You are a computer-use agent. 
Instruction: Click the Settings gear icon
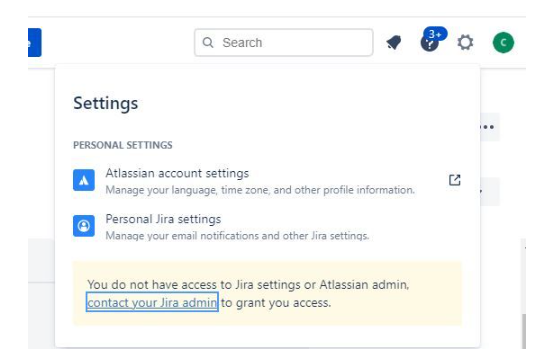pos(465,43)
